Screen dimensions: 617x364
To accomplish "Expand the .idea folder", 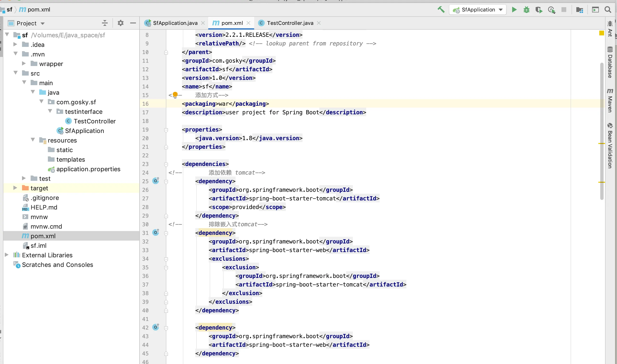I will 15,44.
